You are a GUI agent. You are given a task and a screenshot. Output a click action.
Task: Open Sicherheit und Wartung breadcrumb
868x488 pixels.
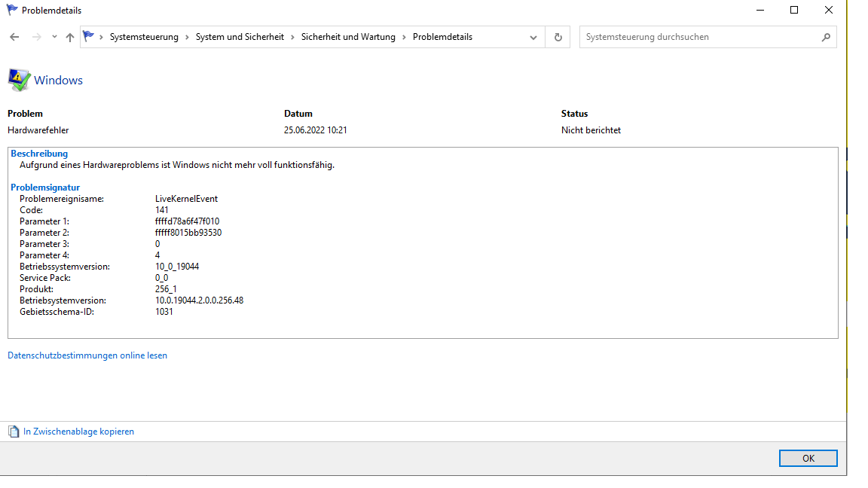pyautogui.click(x=348, y=37)
